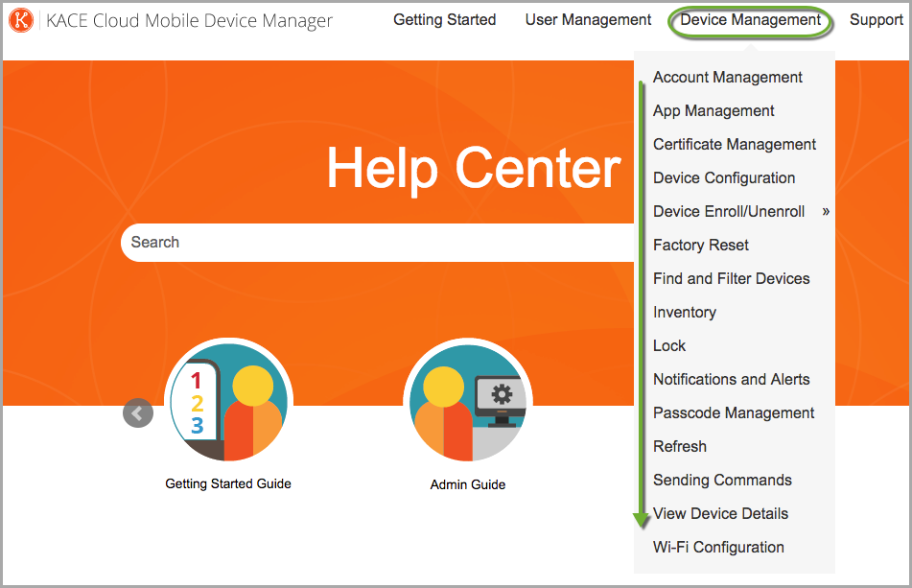912x588 pixels.
Task: Open Find and Filter Devices
Action: (731, 279)
